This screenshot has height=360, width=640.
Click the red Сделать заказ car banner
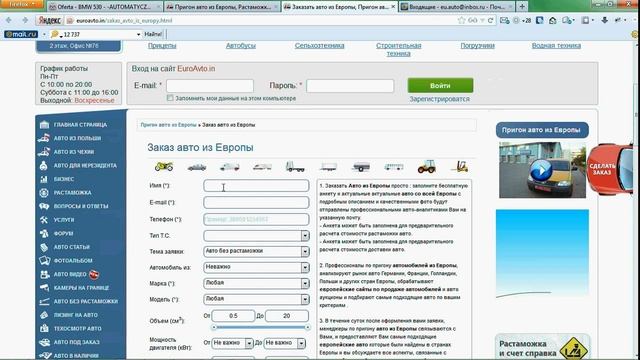[609, 169]
